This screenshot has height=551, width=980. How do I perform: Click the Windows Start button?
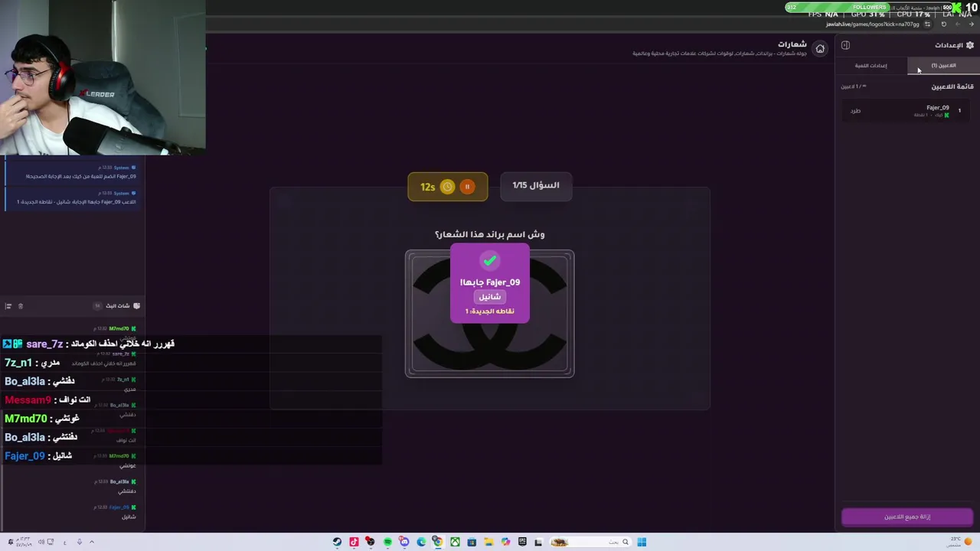(642, 542)
